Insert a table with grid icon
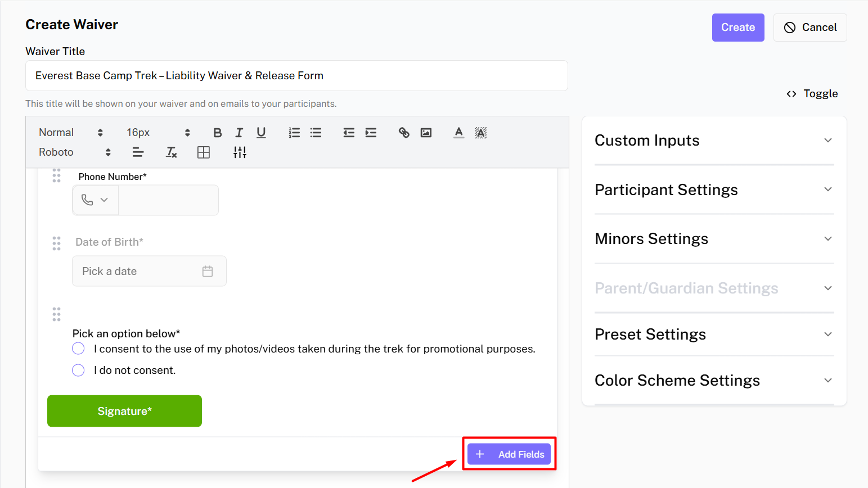 (x=204, y=152)
